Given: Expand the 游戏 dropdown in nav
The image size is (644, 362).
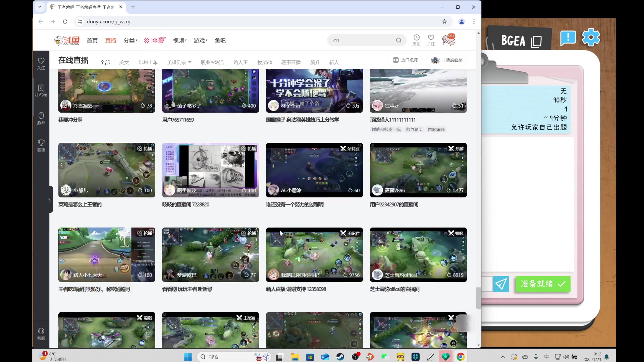Looking at the screenshot, I should (x=200, y=41).
